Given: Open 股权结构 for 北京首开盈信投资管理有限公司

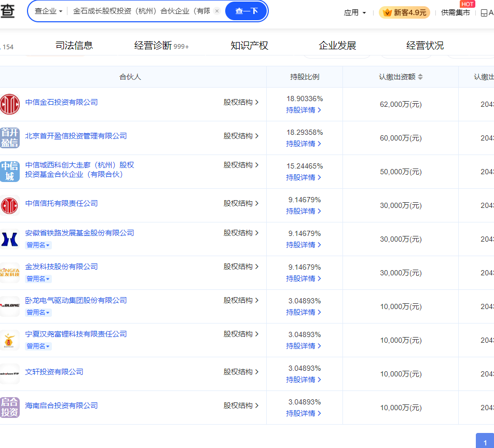Looking at the screenshot, I should [x=241, y=136].
